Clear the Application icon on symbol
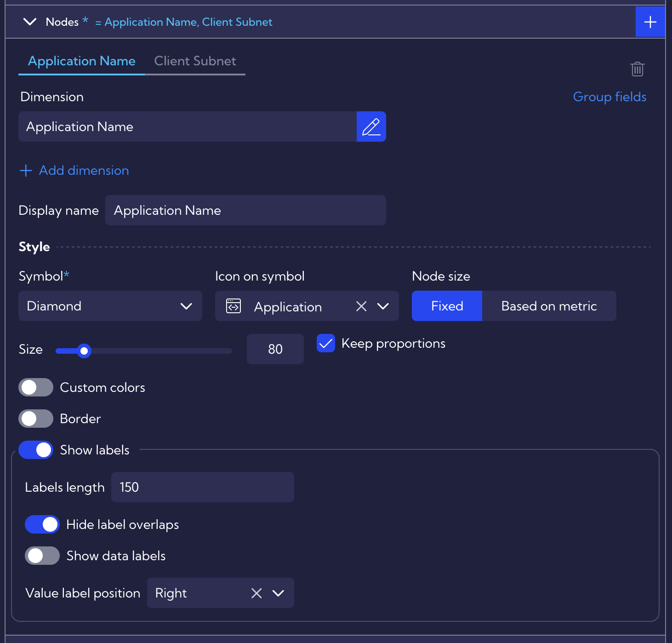Image resolution: width=672 pixels, height=643 pixels. click(x=361, y=306)
